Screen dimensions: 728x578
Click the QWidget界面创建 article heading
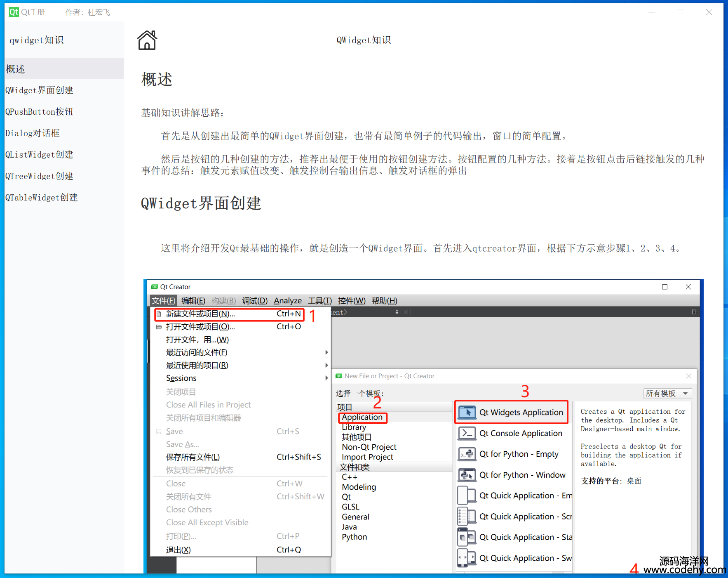pos(201,203)
